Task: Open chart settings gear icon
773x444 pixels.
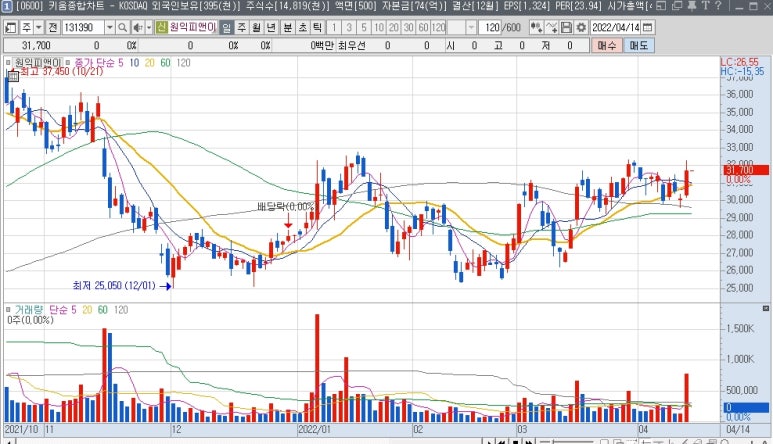Action: point(581,28)
